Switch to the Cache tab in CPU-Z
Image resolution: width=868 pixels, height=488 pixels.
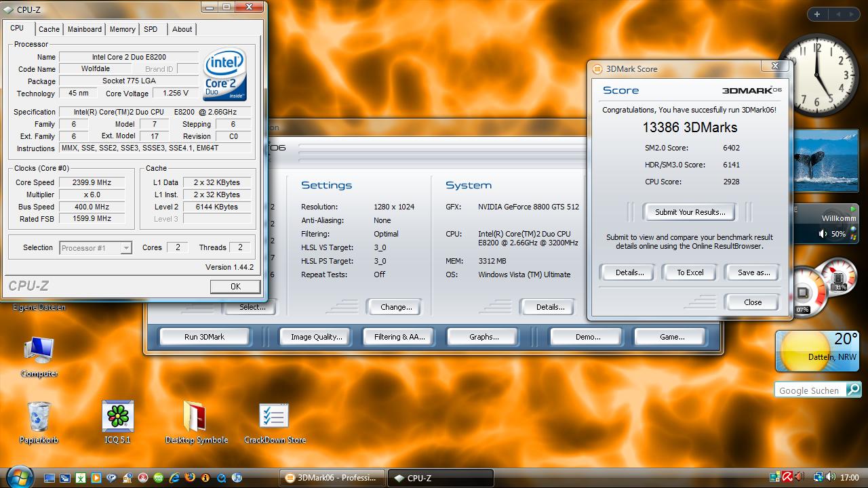click(x=49, y=29)
